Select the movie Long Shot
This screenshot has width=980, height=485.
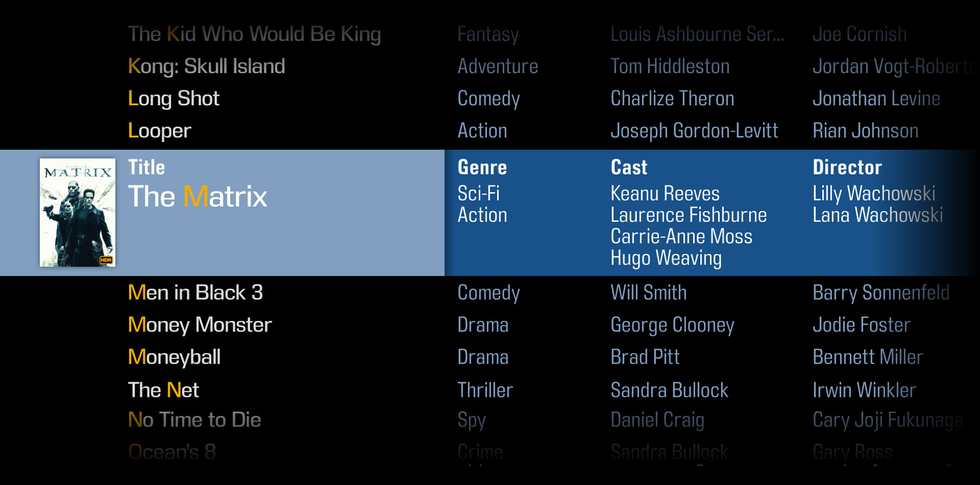pyautogui.click(x=174, y=99)
